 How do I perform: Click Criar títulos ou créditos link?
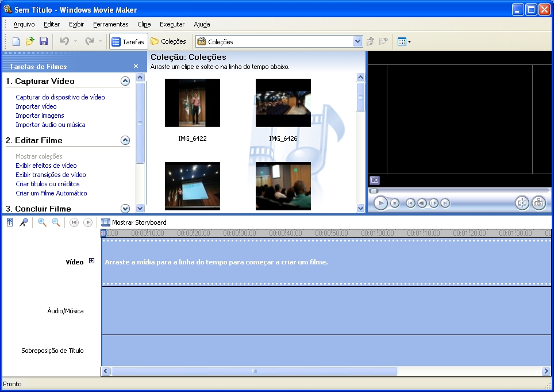(x=48, y=184)
